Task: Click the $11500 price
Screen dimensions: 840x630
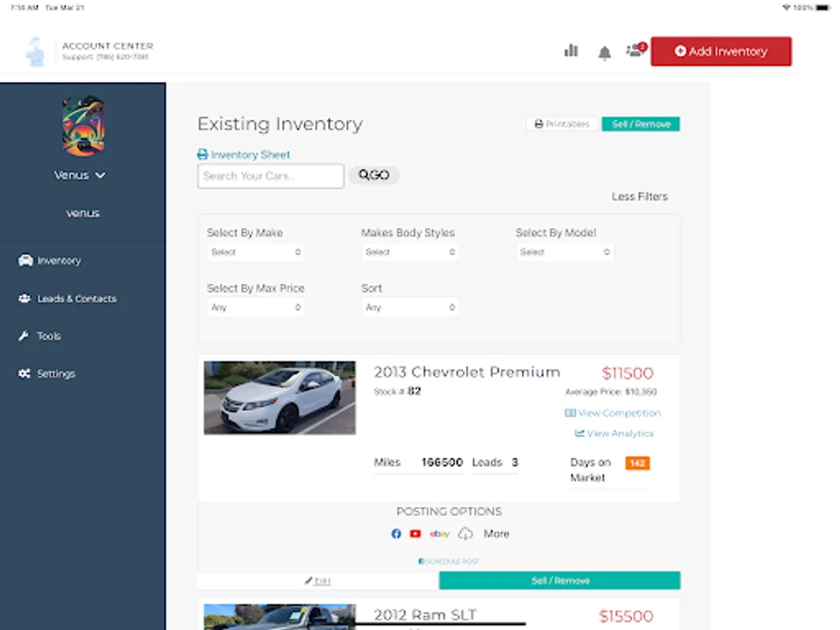Action: 627,373
